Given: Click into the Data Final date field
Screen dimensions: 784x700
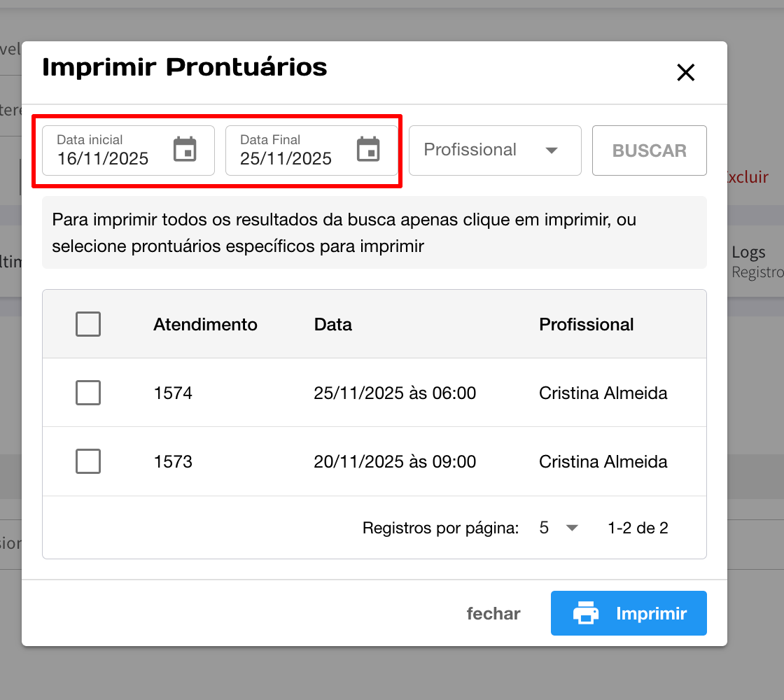Looking at the screenshot, I should point(287,158).
